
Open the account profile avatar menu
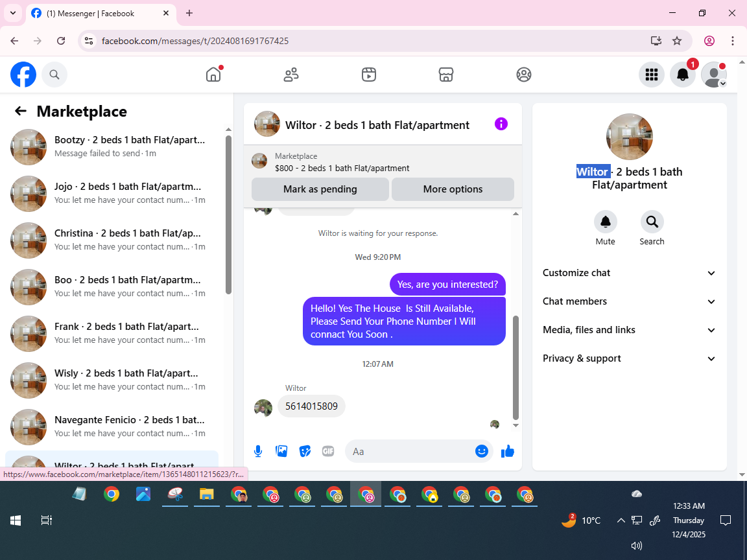coord(714,75)
